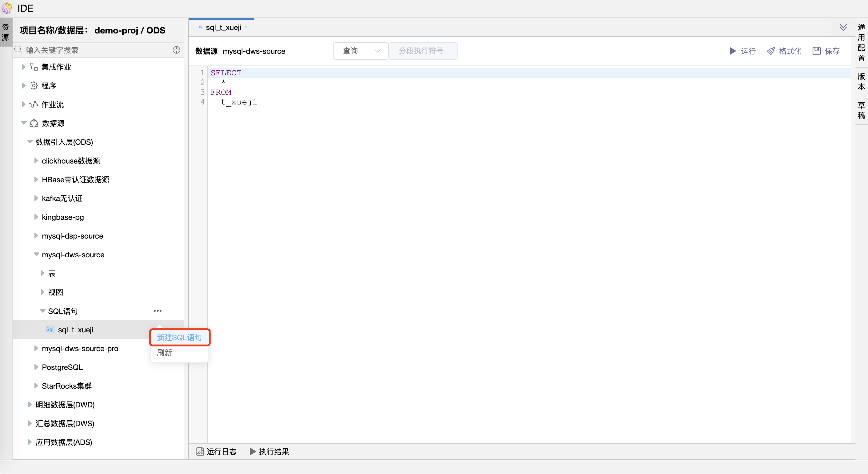Open the 查询 mode dropdown
Viewport: 868px width, 474px height.
pyautogui.click(x=360, y=51)
